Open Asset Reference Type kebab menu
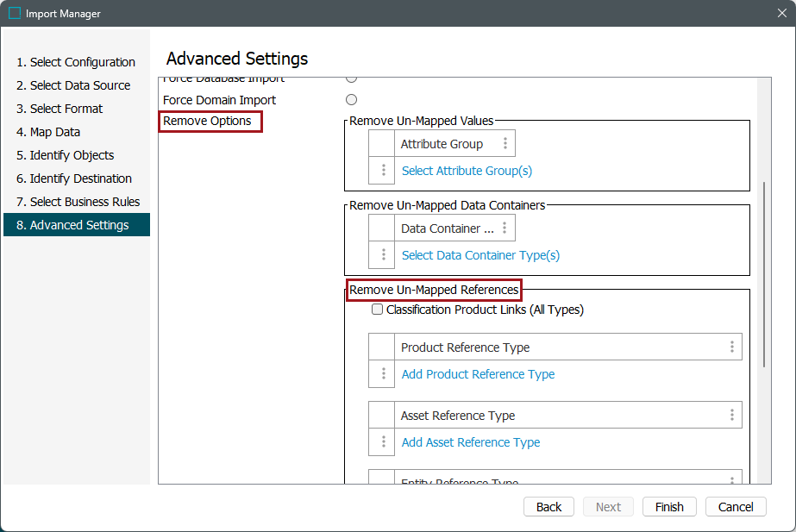 pos(731,416)
